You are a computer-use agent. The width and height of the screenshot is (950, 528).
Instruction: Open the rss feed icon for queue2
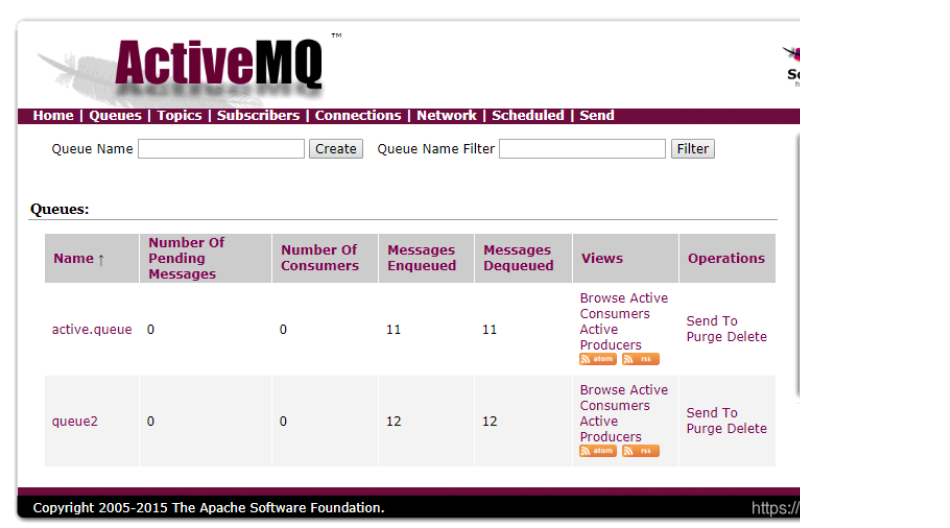point(640,451)
